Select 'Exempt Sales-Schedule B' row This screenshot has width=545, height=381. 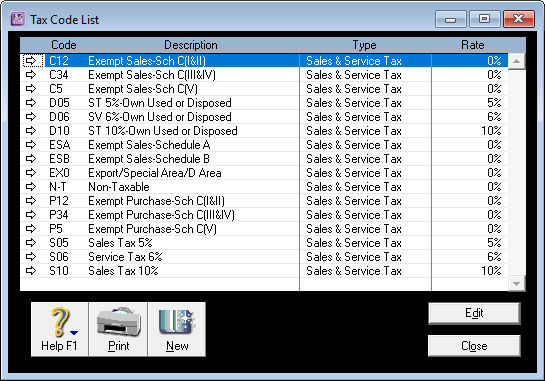click(264, 159)
